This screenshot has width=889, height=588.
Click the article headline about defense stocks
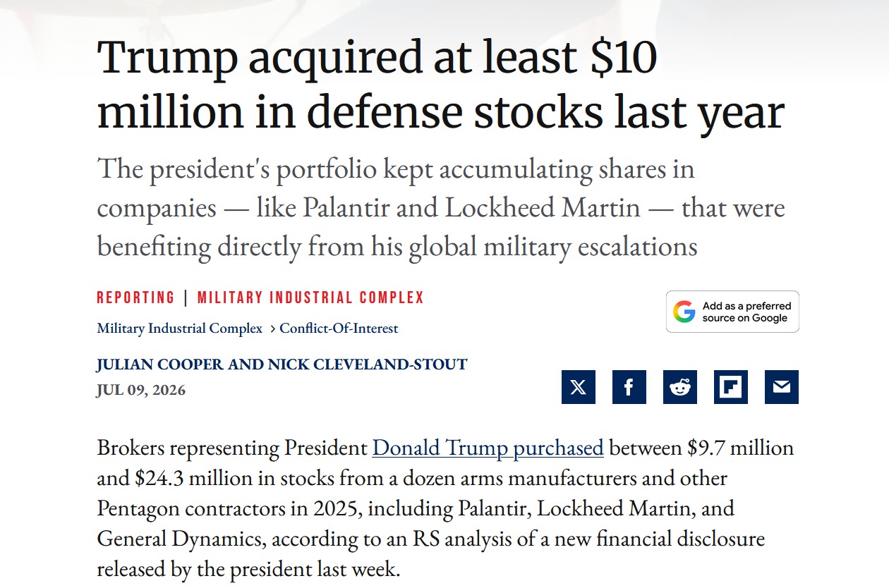(x=440, y=86)
